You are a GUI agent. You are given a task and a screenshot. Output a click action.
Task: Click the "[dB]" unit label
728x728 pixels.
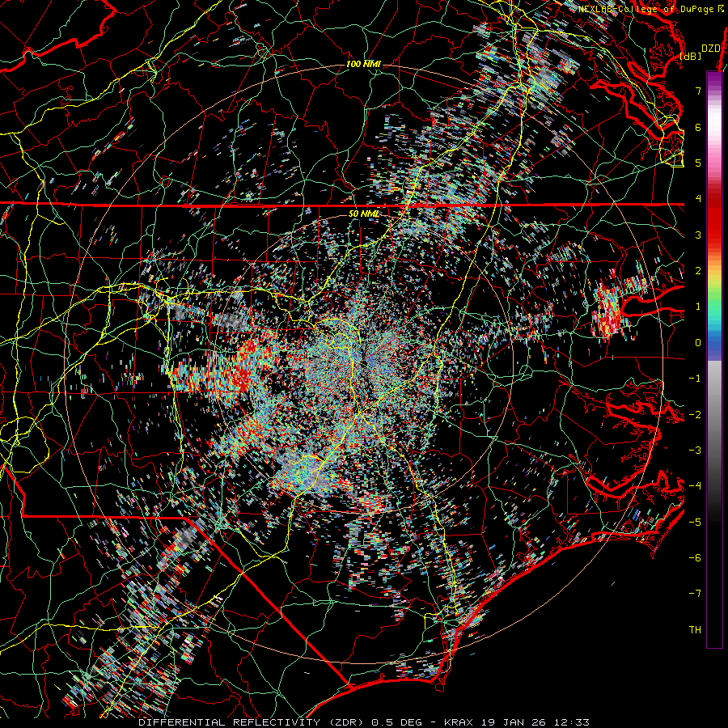[691, 57]
